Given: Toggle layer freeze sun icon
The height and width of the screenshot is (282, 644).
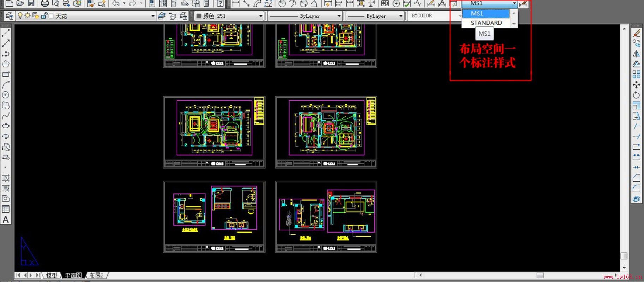Looking at the screenshot, I should click(27, 16).
